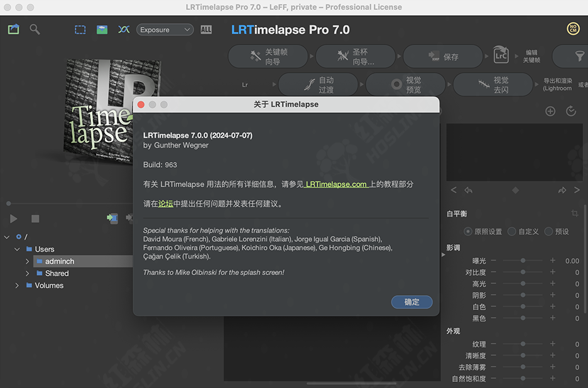
Task: Select the adminch folder row
Action: [x=83, y=261]
